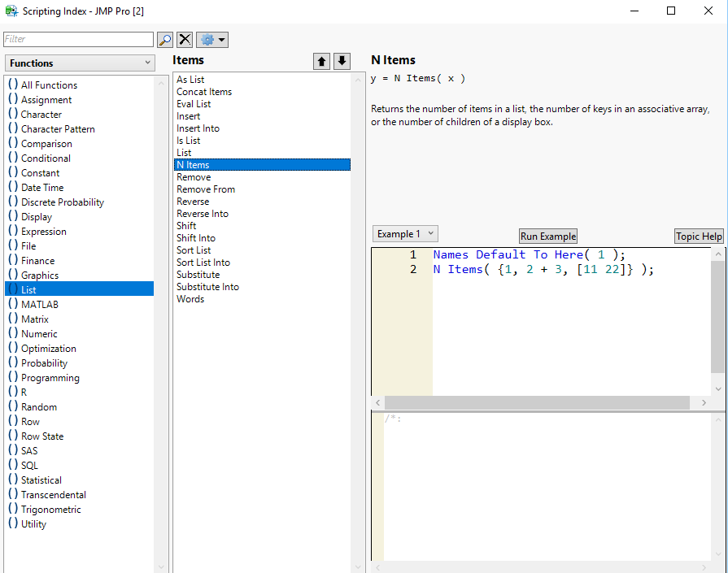This screenshot has width=728, height=573.
Task: Expand the Example 1 dropdown
Action: 405,234
